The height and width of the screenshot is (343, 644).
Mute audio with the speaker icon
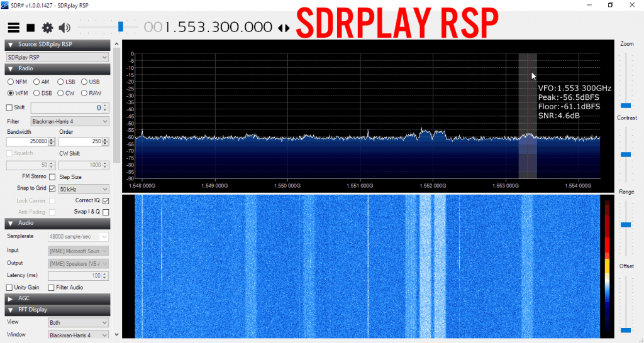point(64,28)
